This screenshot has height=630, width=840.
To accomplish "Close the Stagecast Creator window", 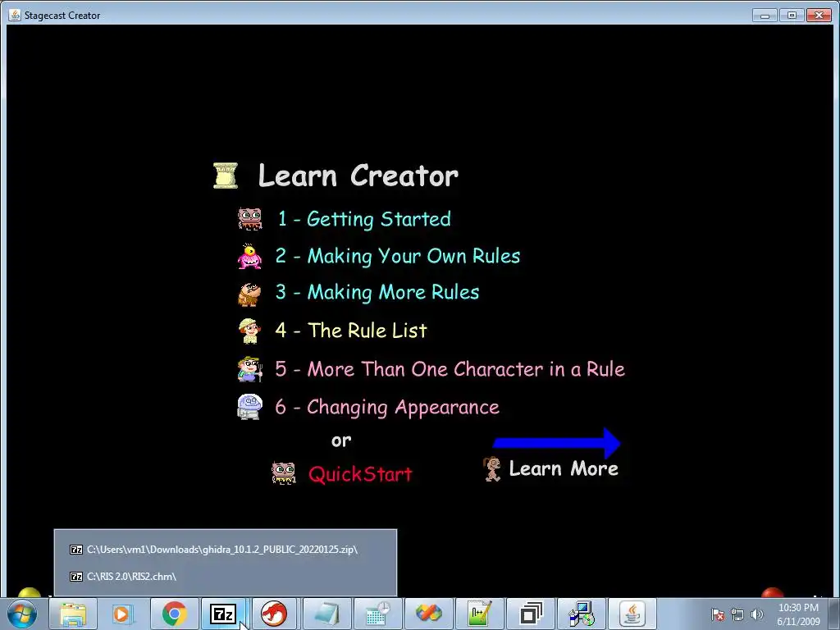I will 819,15.
